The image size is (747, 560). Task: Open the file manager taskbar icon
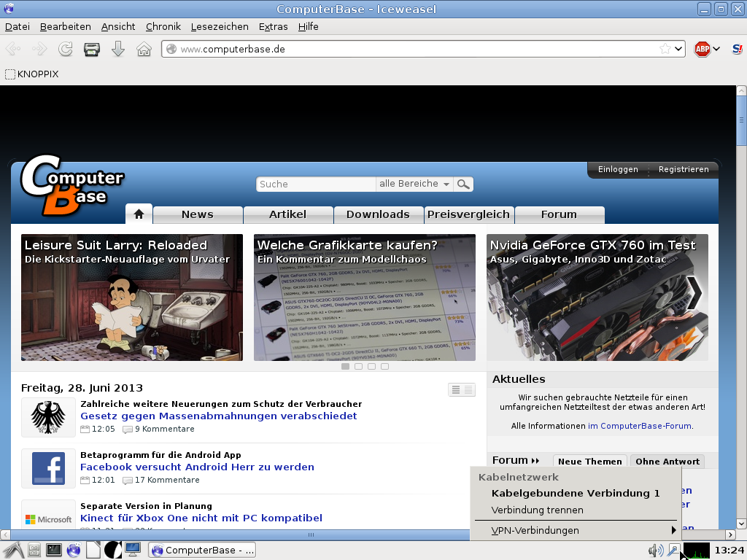click(x=34, y=551)
